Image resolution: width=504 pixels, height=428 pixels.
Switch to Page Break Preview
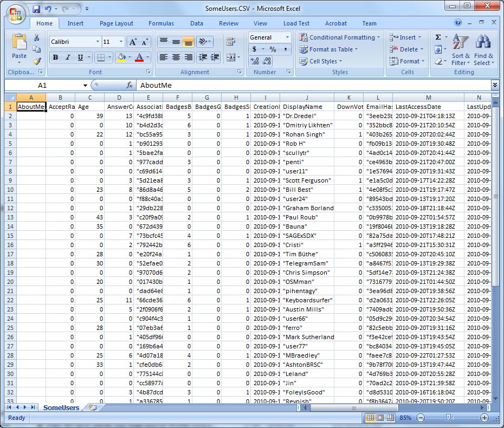pyautogui.click(x=390, y=418)
